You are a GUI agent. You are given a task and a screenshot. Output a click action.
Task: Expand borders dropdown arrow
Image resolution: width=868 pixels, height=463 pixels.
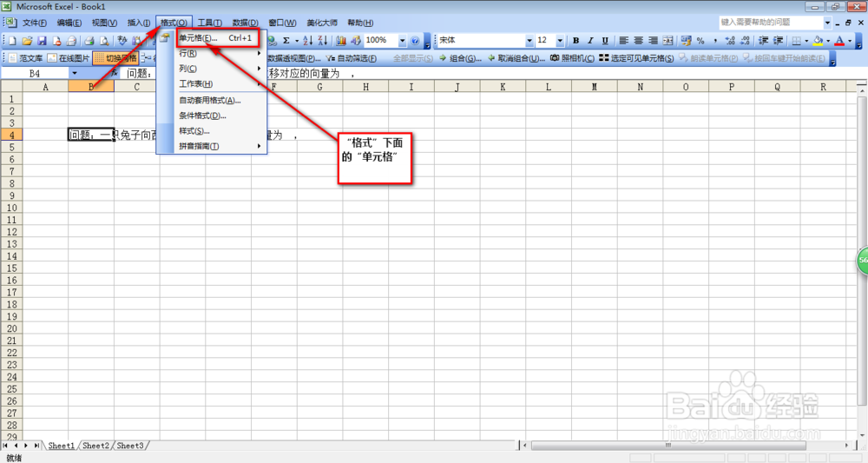[x=806, y=41]
